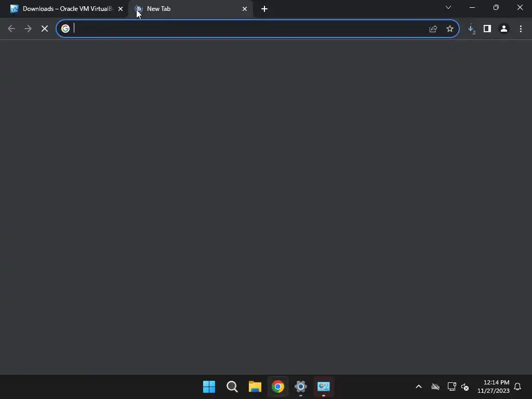Open the Chrome three-dot menu
The width and height of the screenshot is (532, 399).
click(x=521, y=29)
